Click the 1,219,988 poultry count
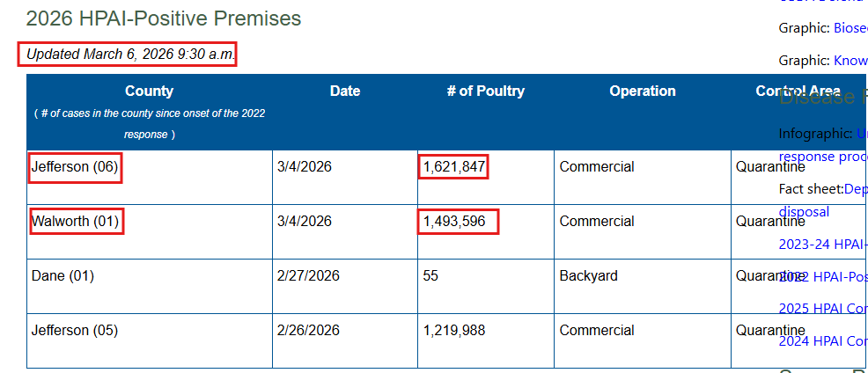 (453, 331)
